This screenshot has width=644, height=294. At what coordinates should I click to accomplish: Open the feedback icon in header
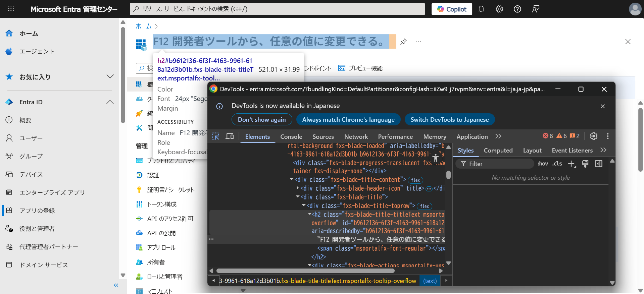[x=536, y=9]
